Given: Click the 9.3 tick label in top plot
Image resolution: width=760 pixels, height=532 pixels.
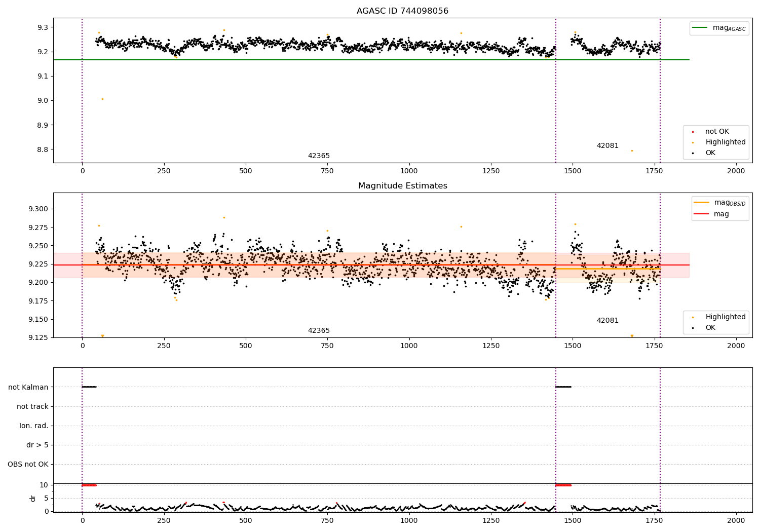Looking at the screenshot, I should (43, 27).
